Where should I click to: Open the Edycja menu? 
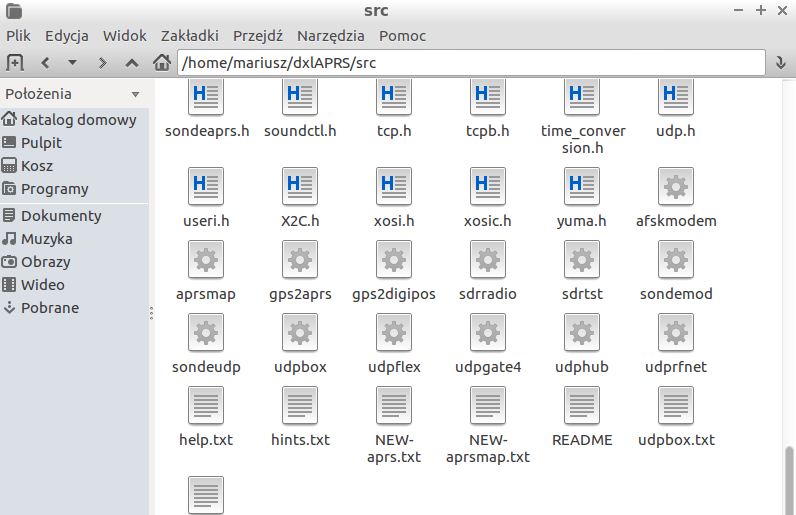point(67,36)
